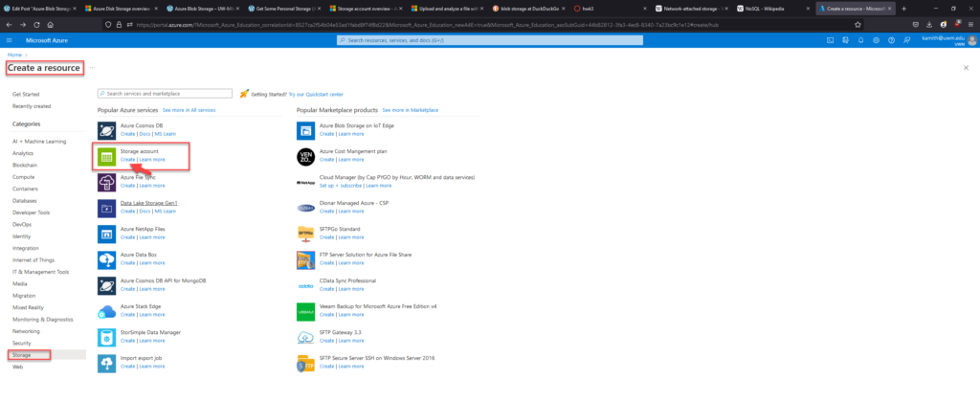Click Learn more under Storage account
This screenshot has width=980, height=402.
tap(152, 160)
